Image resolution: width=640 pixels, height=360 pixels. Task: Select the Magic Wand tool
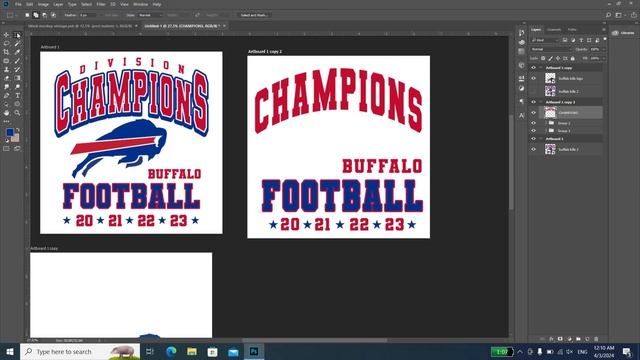click(x=17, y=43)
